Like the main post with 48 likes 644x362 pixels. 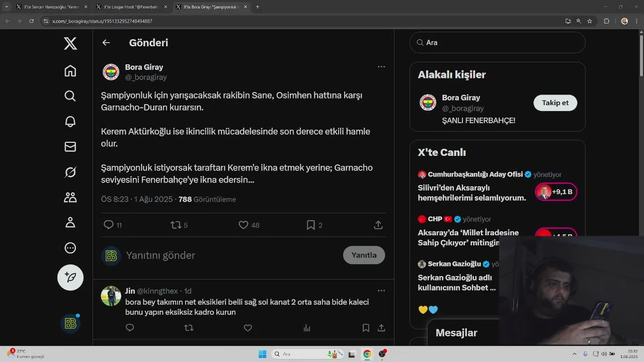244,225
